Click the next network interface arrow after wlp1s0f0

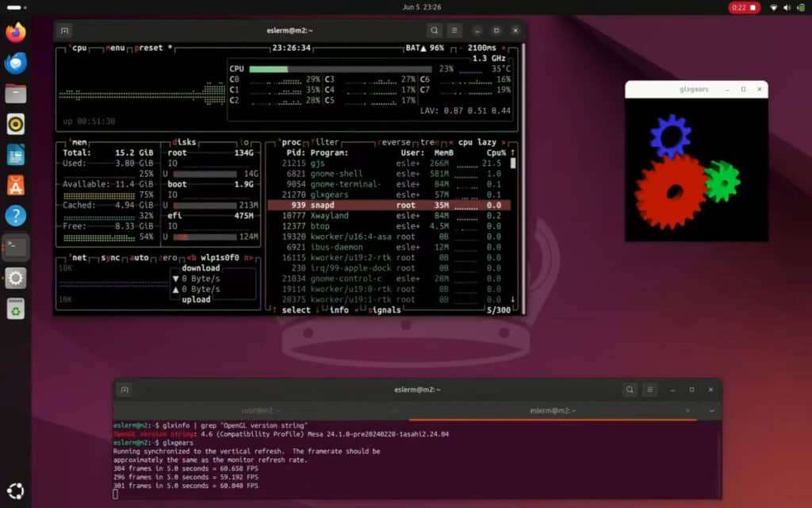point(247,258)
